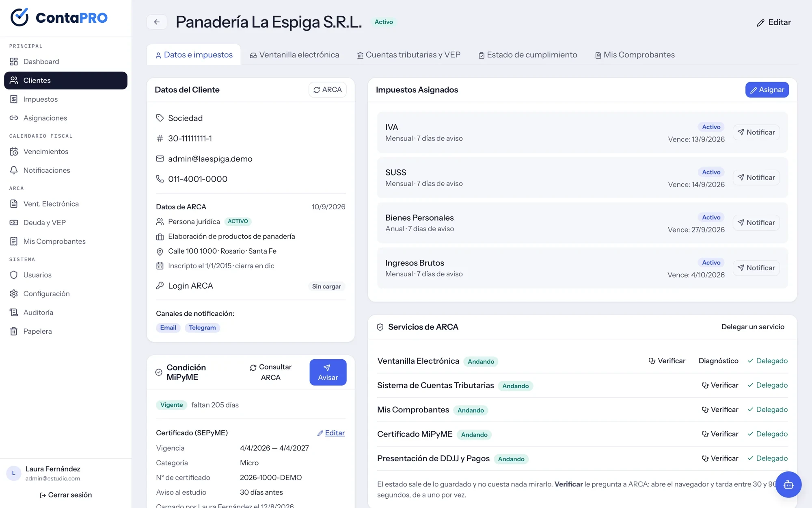Click the Login ARCA key icon
The image size is (812, 508).
(x=160, y=286)
